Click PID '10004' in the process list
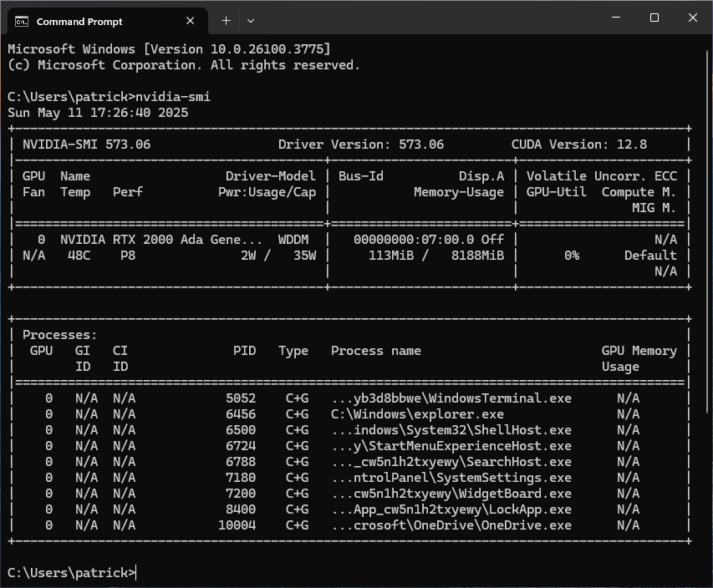Viewport: 713px width, 588px height. pos(237,525)
